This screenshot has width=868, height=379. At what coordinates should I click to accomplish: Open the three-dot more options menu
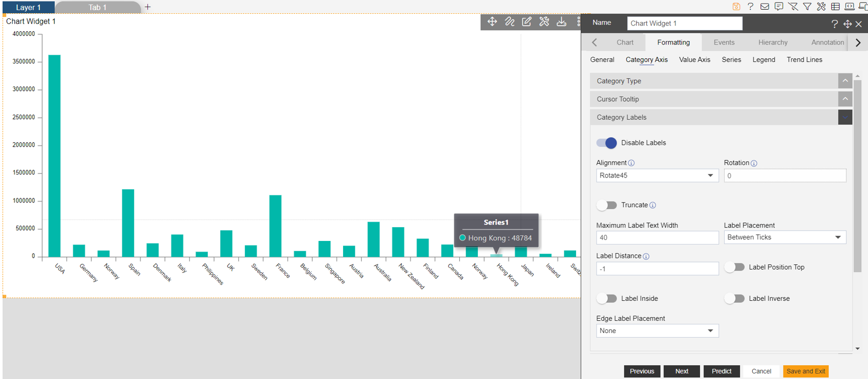pos(579,21)
